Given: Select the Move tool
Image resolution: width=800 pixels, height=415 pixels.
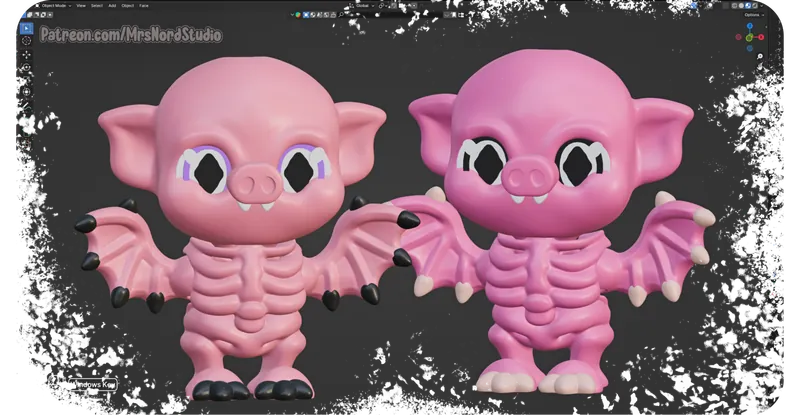Looking at the screenshot, I should point(27,54).
